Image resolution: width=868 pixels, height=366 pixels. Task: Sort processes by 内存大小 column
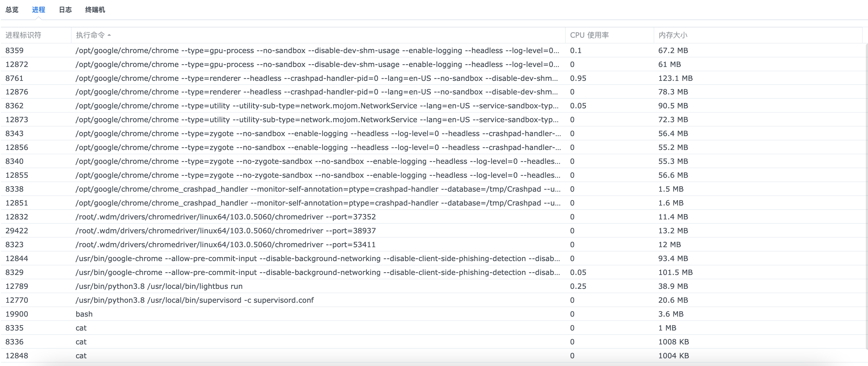tap(672, 35)
